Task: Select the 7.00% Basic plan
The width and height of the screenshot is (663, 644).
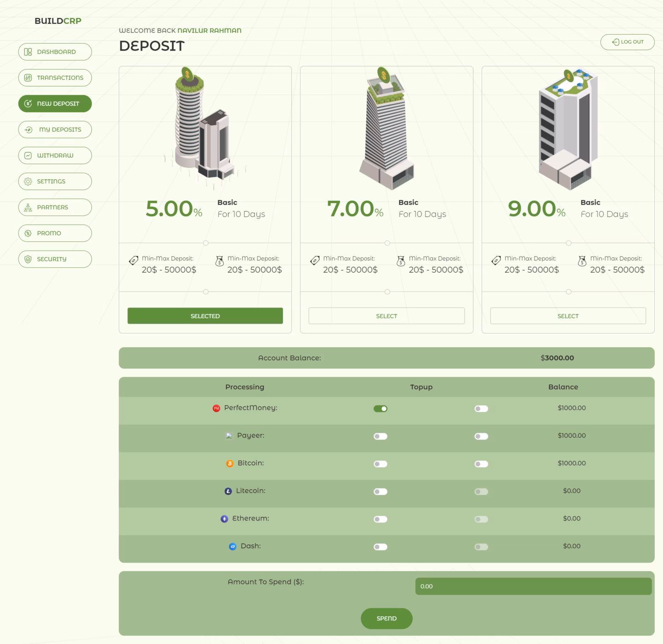Action: coord(386,316)
